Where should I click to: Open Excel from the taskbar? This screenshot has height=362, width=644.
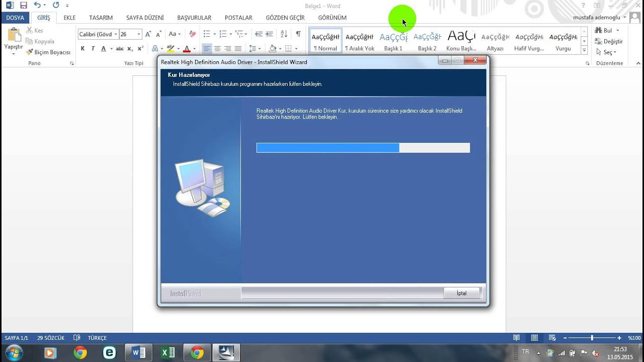(x=168, y=353)
